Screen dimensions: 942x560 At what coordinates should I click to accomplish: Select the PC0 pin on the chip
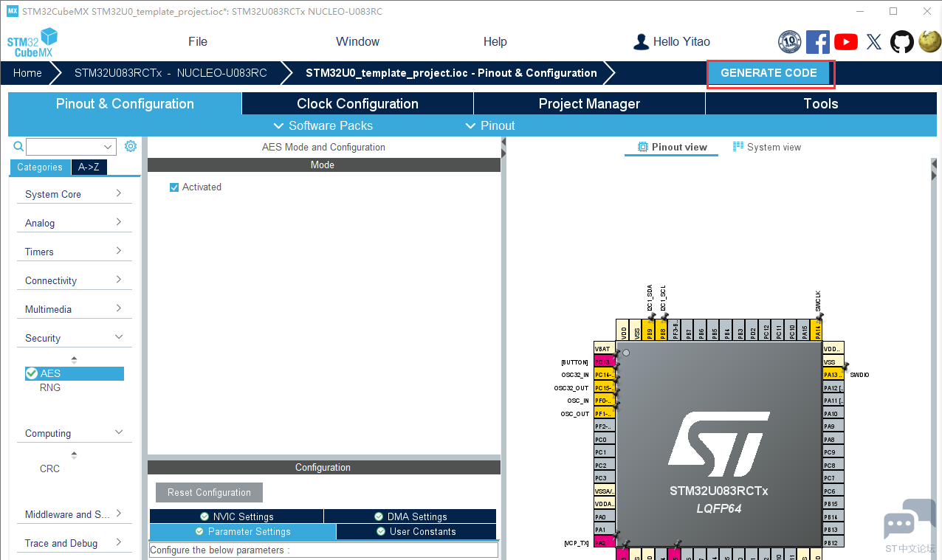tap(604, 439)
